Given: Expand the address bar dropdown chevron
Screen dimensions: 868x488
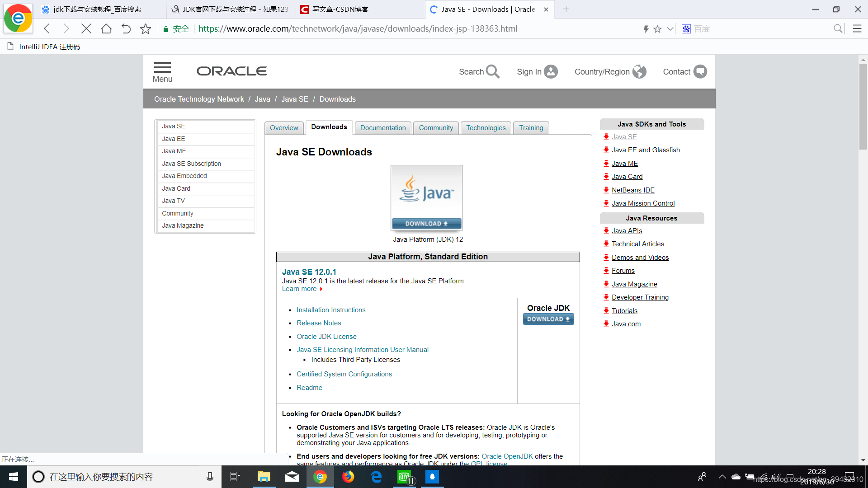Looking at the screenshot, I should coord(670,29).
